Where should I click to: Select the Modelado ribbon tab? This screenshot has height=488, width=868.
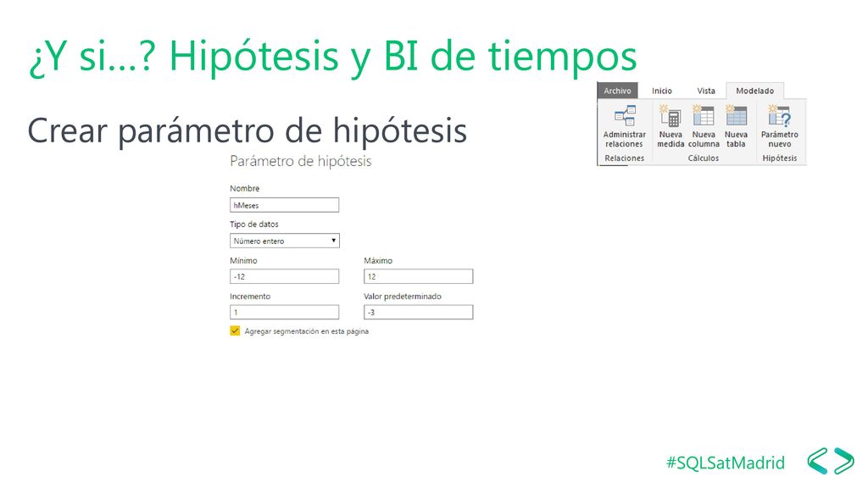coord(754,91)
